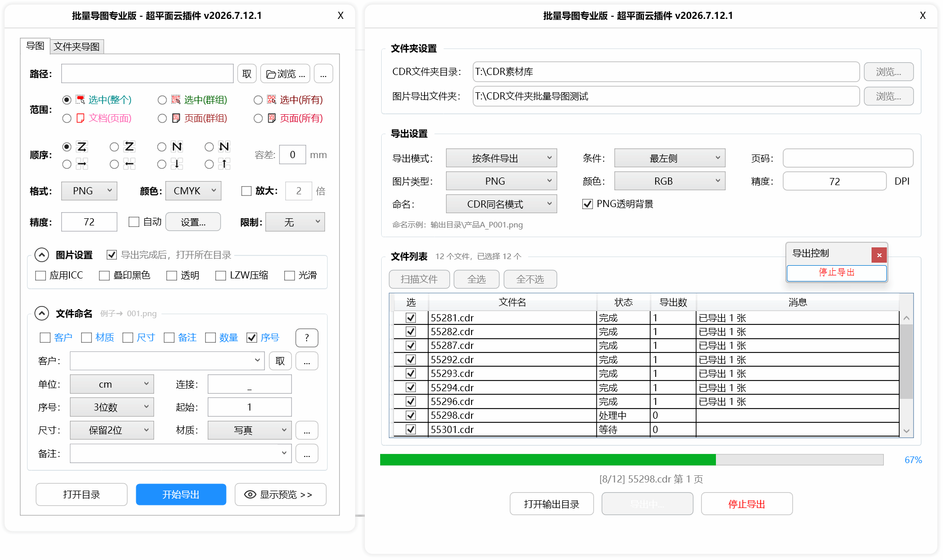This screenshot has width=943, height=560.
Task: Click the 页面(所有) page icon
Action: point(271,118)
